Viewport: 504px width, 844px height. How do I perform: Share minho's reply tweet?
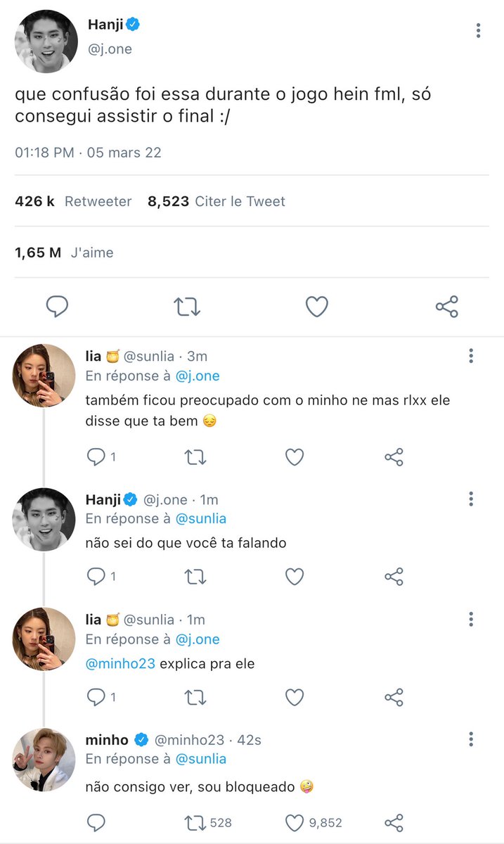(394, 822)
